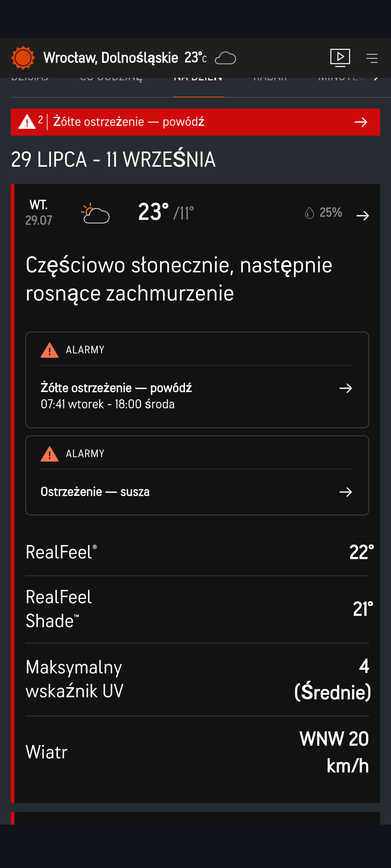This screenshot has width=391, height=868.
Task: Open the Żółte ostrzeżenie — powódź alarm link
Action: pos(116,388)
